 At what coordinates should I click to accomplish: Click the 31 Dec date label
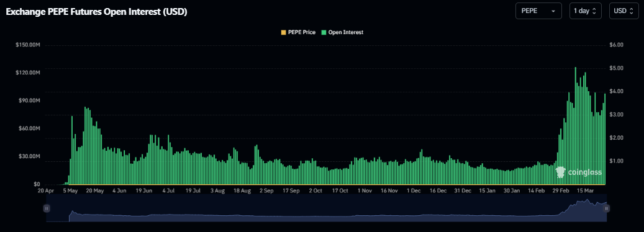tap(463, 191)
